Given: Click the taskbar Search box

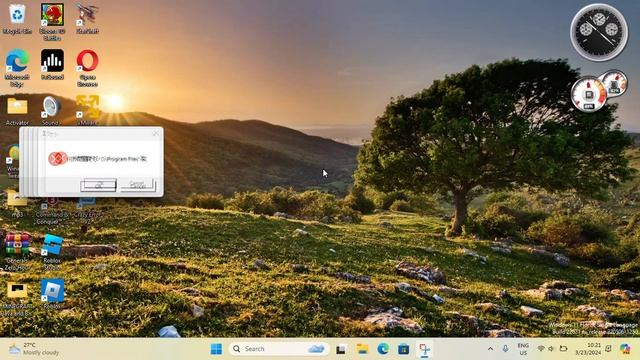Looking at the screenshot, I should point(279,349).
